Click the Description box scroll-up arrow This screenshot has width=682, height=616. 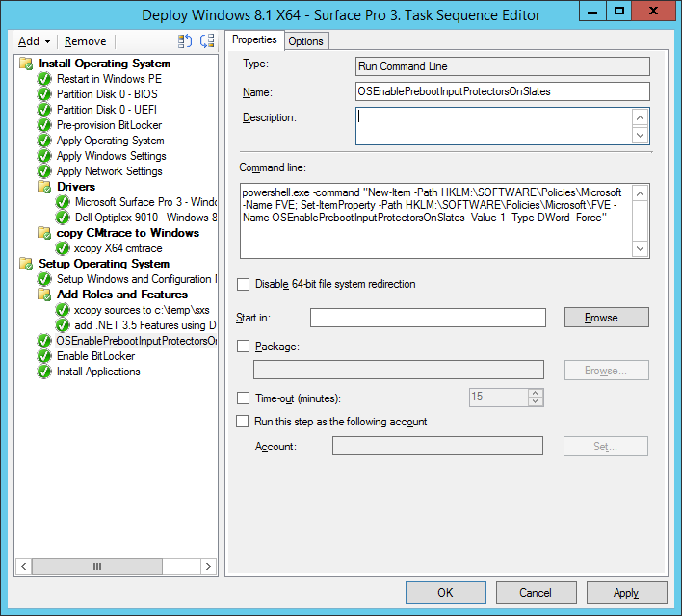pos(640,117)
